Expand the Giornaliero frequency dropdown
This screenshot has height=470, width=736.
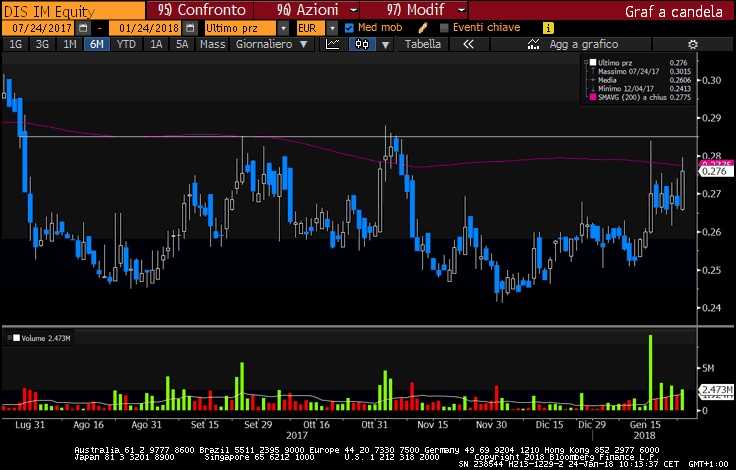(x=303, y=45)
